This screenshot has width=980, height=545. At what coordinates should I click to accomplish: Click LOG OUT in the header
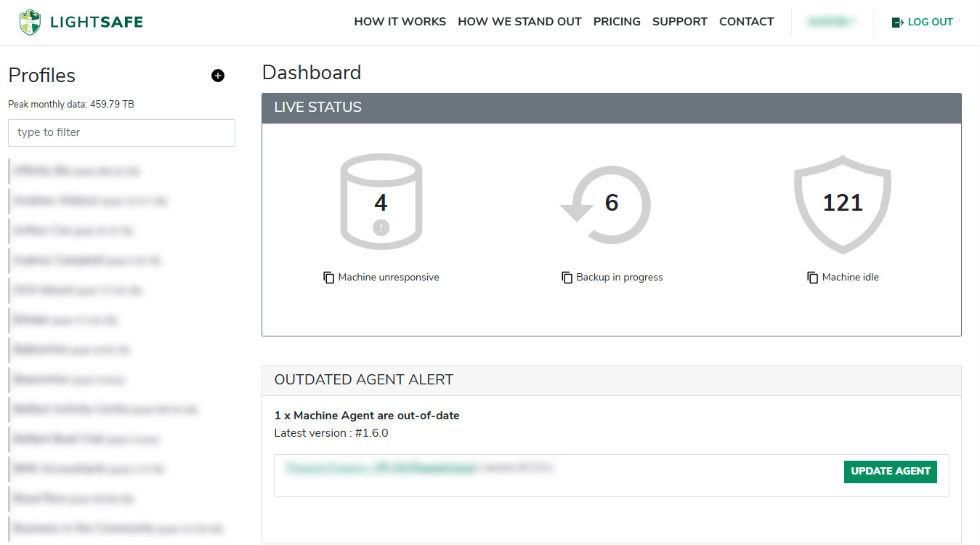click(x=922, y=23)
